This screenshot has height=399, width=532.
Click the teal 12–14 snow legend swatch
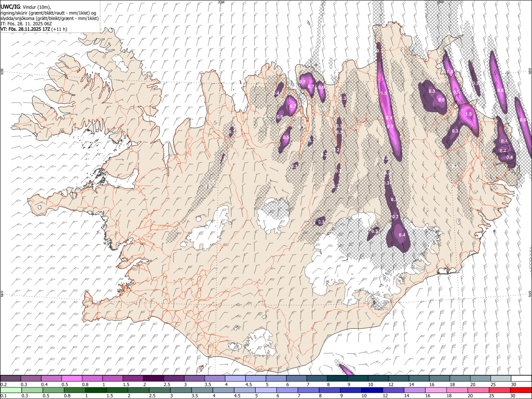[x=399, y=378]
